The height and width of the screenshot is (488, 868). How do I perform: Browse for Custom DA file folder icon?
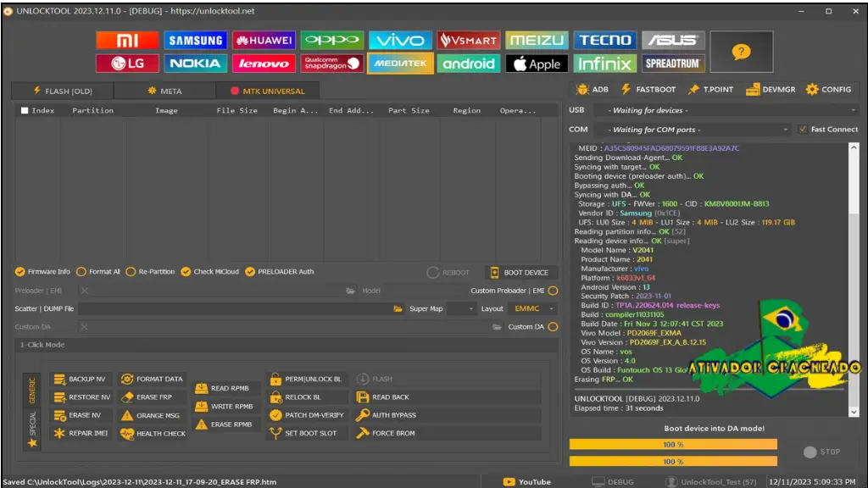(497, 327)
